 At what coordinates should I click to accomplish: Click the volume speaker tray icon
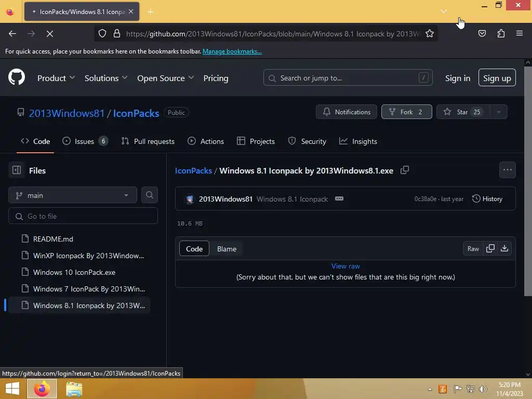coord(483,389)
